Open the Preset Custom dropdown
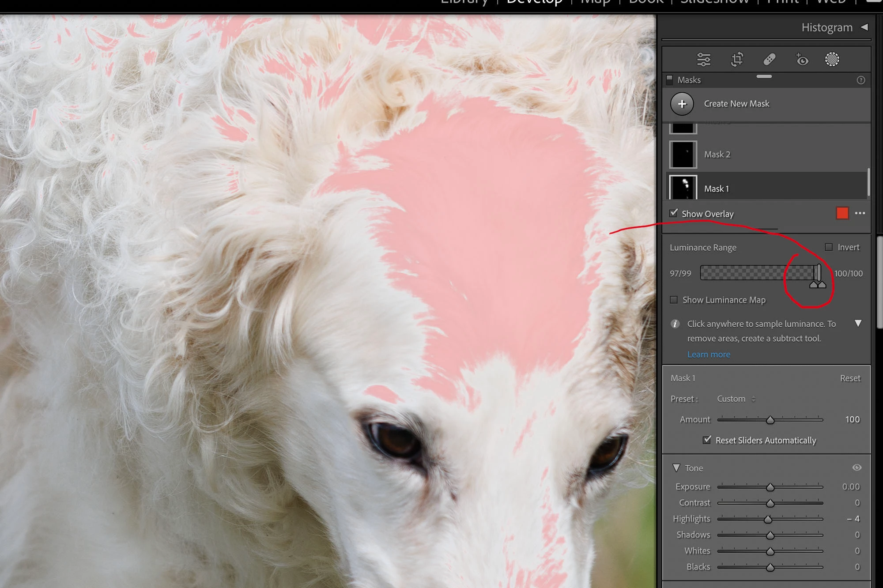Viewport: 883px width, 588px height. (736, 399)
